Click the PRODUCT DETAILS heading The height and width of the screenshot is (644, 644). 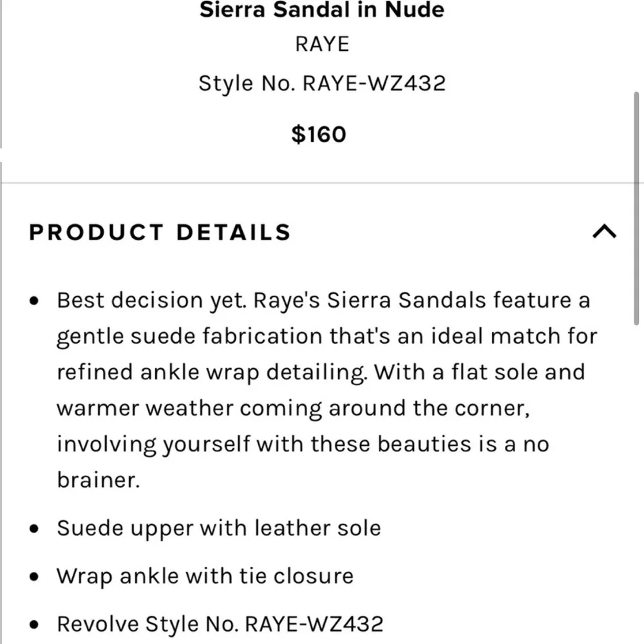[158, 232]
